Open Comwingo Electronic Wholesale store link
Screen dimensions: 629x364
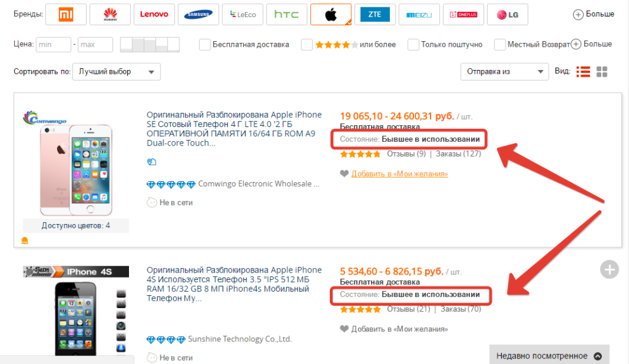[259, 184]
